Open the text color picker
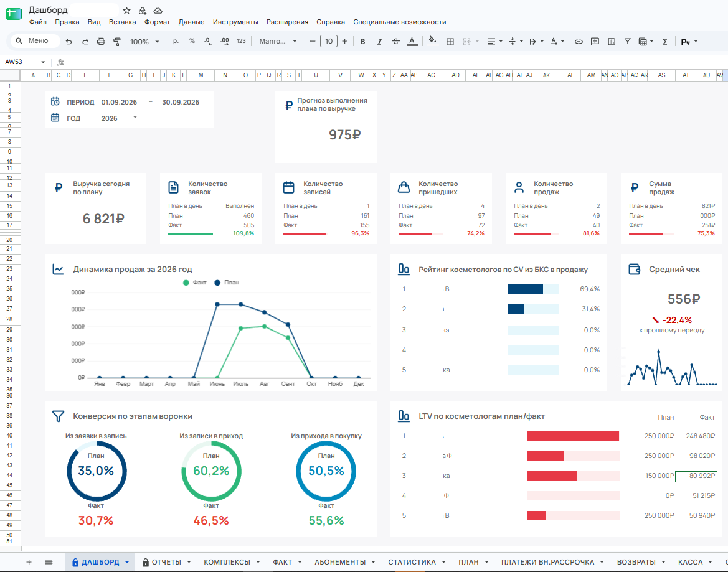728x572 pixels. coord(412,41)
